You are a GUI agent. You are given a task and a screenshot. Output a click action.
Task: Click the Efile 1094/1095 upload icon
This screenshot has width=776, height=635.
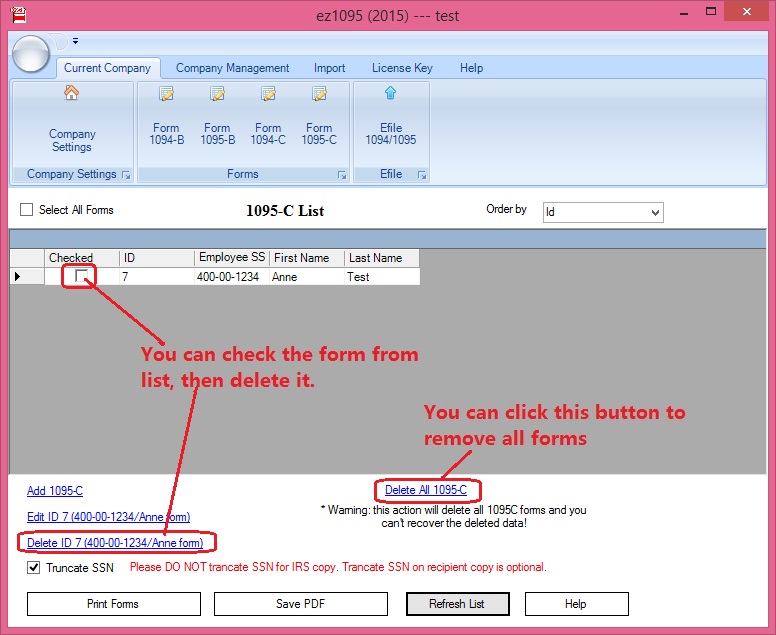(x=390, y=93)
